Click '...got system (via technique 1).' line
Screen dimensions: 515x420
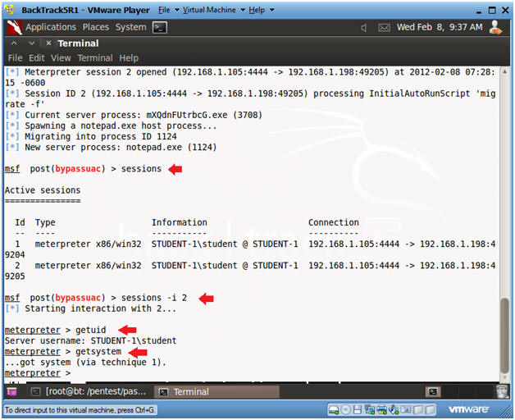[x=86, y=362]
